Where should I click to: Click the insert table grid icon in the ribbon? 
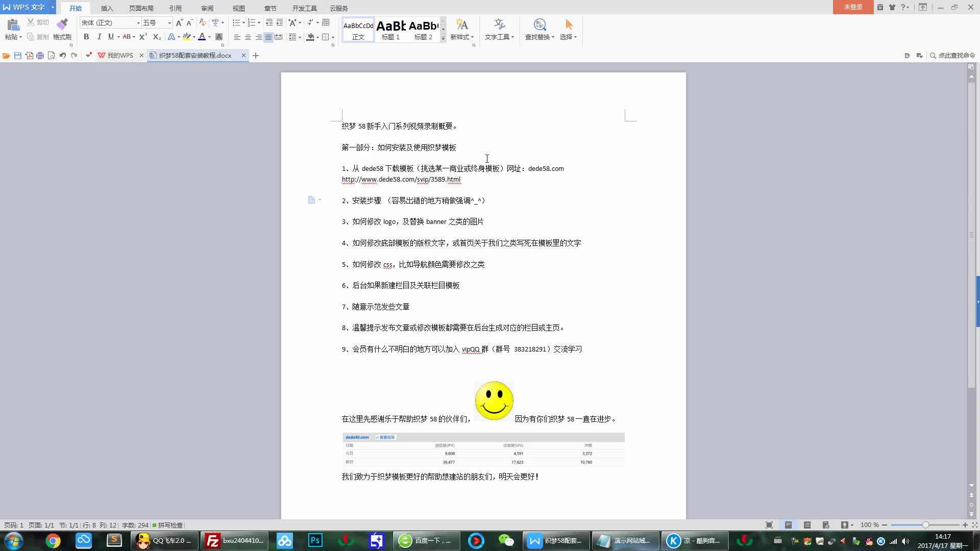[326, 23]
